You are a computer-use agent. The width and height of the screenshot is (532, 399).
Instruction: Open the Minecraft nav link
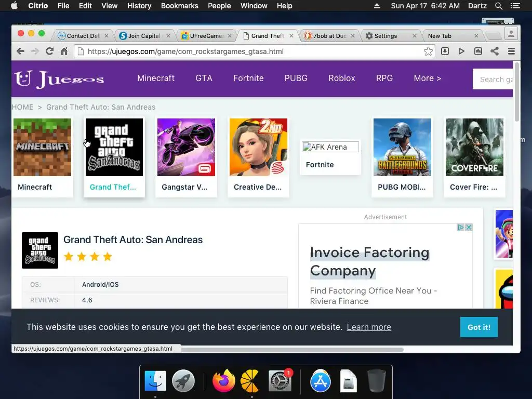(x=156, y=78)
